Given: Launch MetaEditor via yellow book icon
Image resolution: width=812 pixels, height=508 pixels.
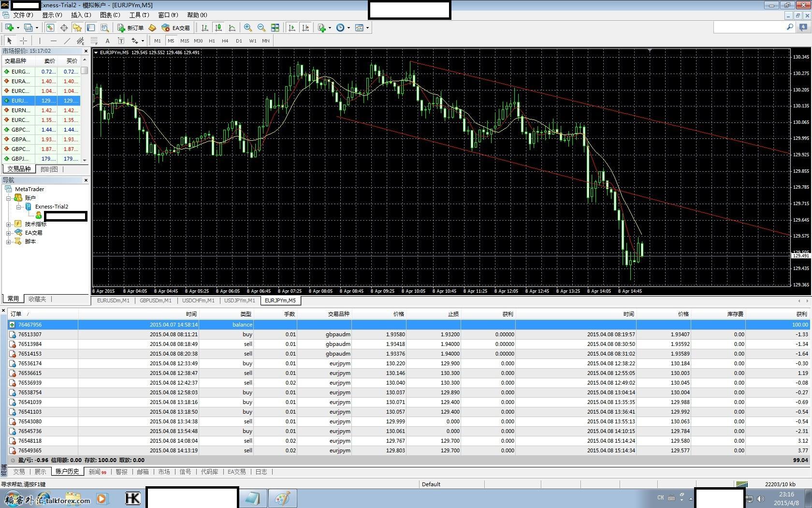Looking at the screenshot, I should pyautogui.click(x=152, y=28).
